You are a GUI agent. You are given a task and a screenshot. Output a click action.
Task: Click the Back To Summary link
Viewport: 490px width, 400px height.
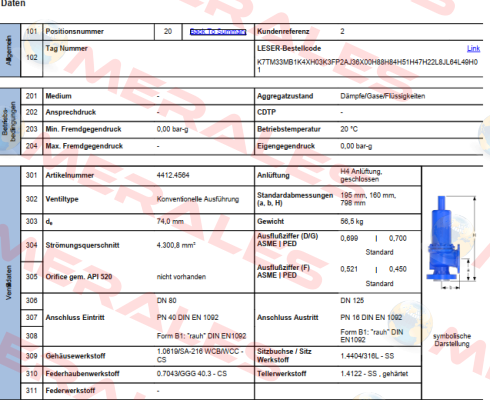[218, 32]
